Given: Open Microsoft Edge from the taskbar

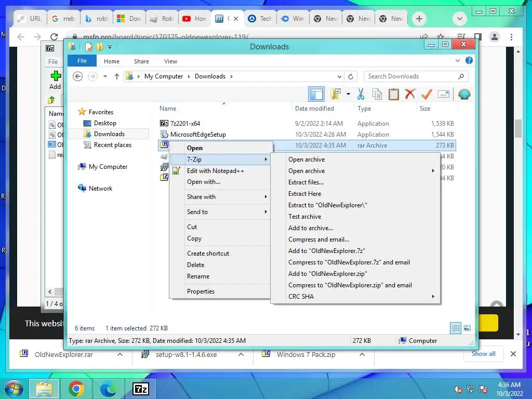Looking at the screenshot, I should tap(108, 389).
